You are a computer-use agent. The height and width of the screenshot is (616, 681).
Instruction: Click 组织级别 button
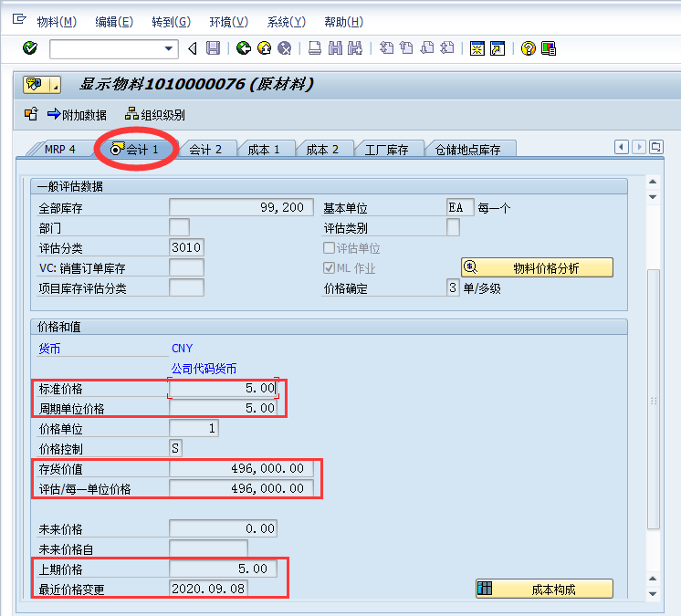[x=154, y=115]
